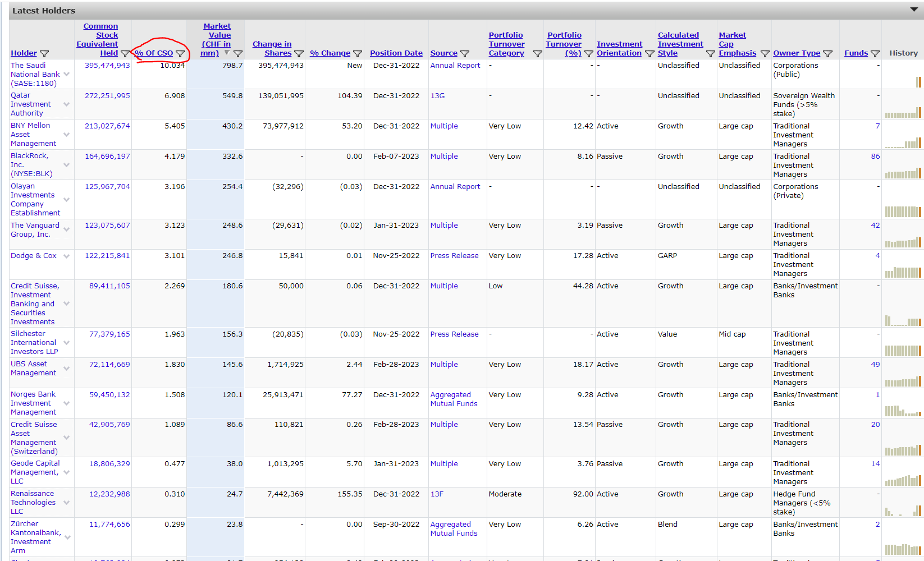View history chart for Norges Bank row

point(903,411)
